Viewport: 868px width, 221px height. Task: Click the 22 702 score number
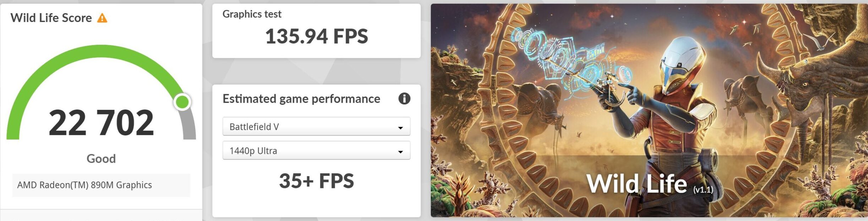click(x=101, y=123)
